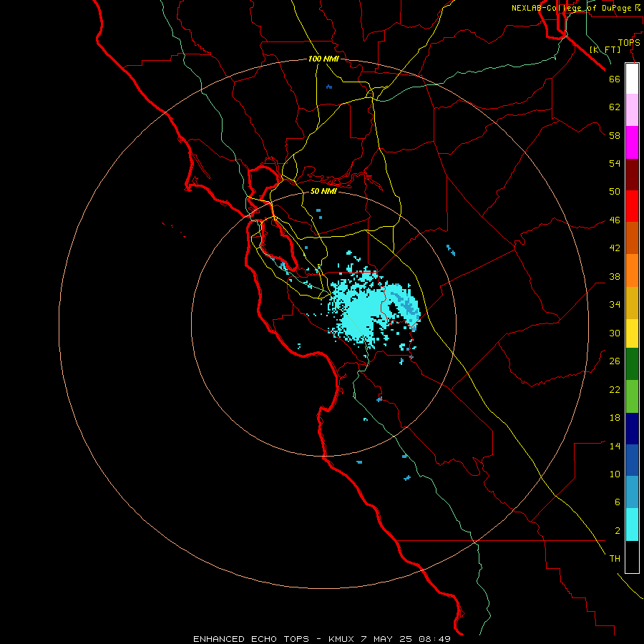Click the magenta legend swatch
644x644 pixels.
pyautogui.click(x=632, y=142)
